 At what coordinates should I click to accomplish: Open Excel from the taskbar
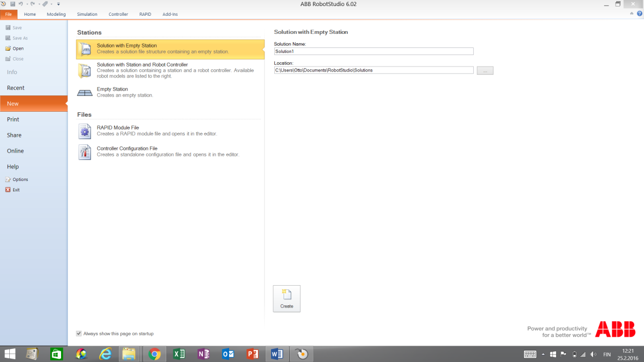[179, 354]
